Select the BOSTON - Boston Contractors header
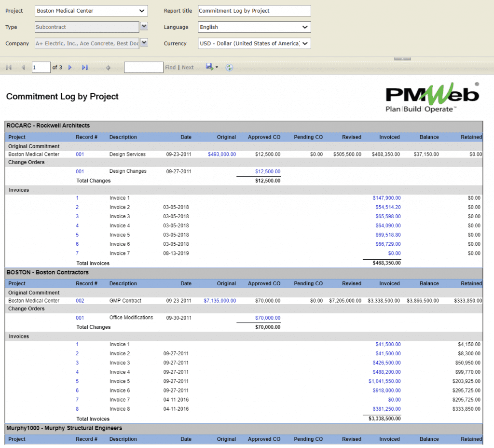The image size is (494, 448). click(48, 272)
